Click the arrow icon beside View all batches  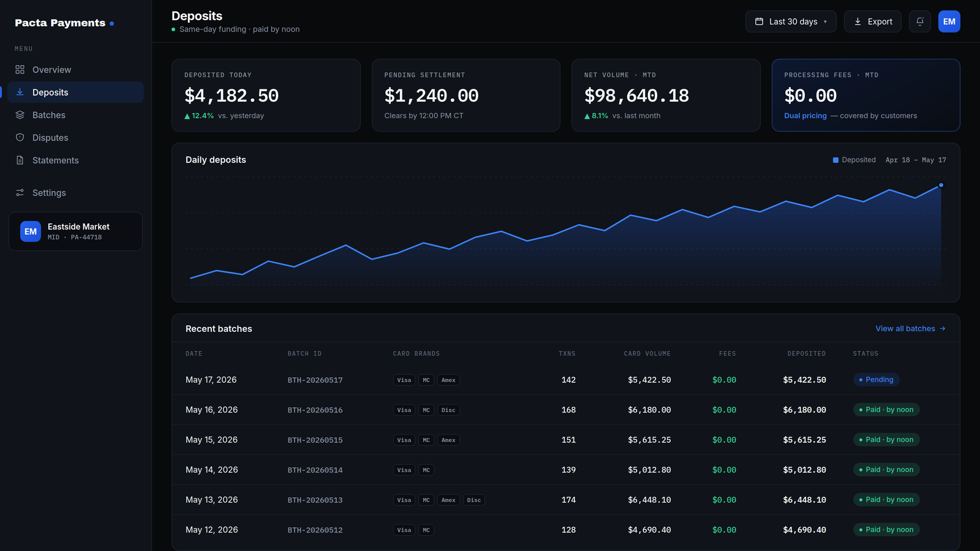click(x=943, y=329)
